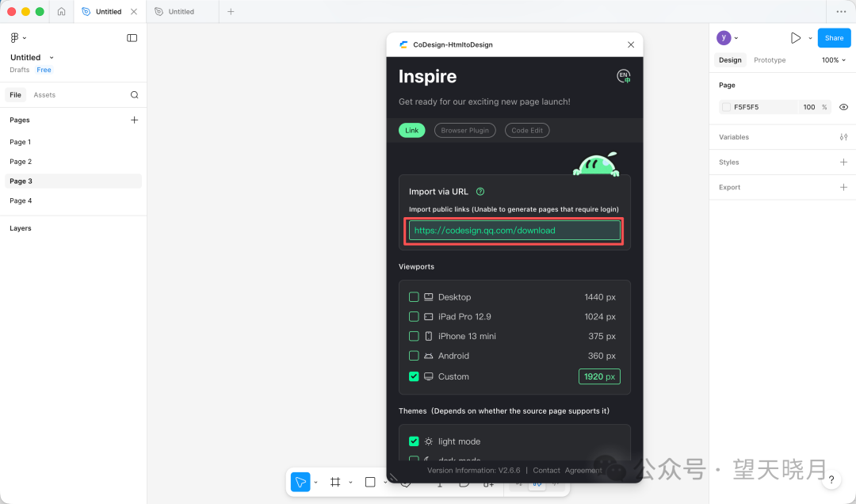Select Page 3 in pages list
This screenshot has height=504, width=856.
(x=73, y=181)
